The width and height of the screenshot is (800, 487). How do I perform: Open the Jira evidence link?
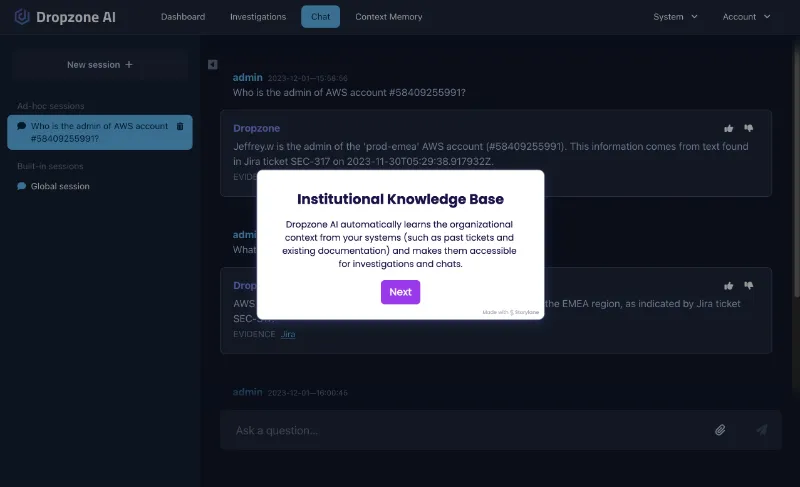pos(288,334)
